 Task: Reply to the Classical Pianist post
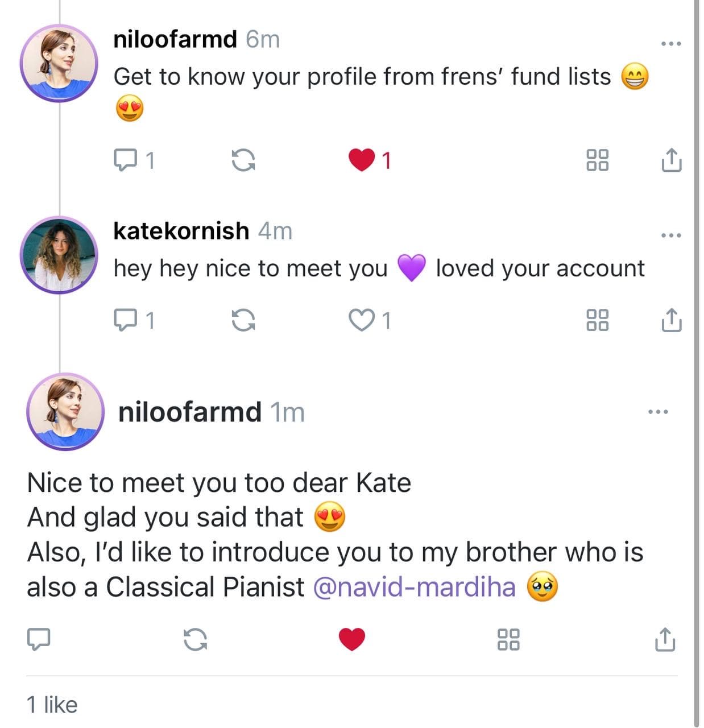point(39,640)
